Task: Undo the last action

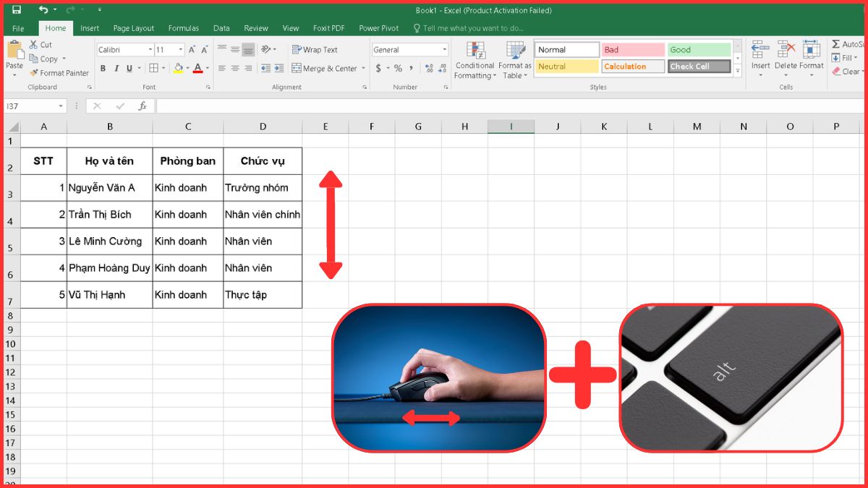Action: 43,10
